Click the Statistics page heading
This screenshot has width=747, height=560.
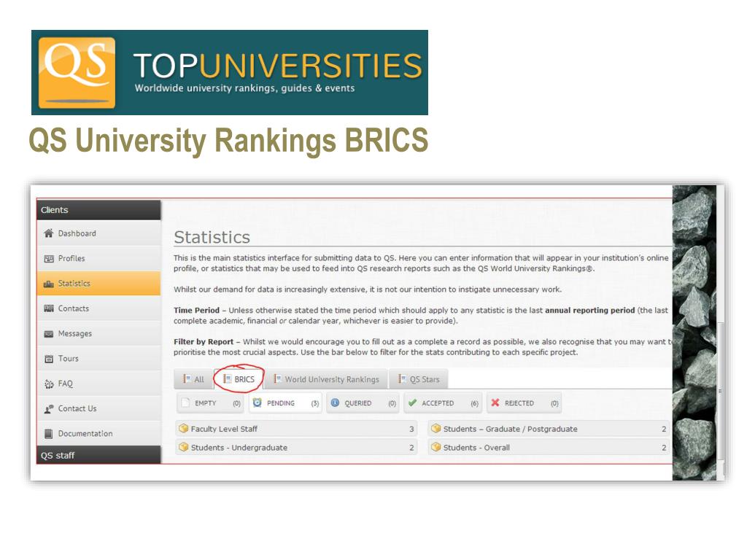pos(212,237)
